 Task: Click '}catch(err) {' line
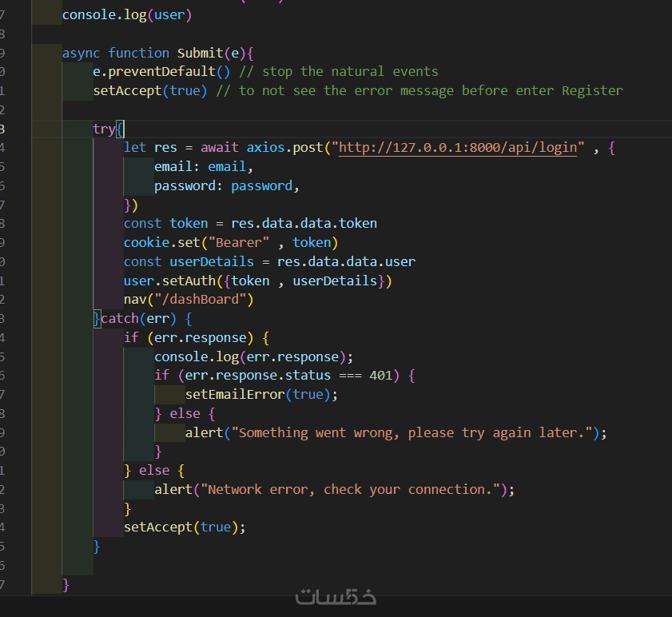click(x=143, y=319)
